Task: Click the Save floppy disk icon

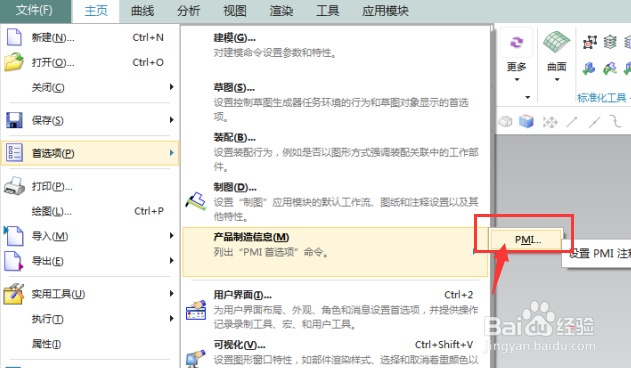Action: click(14, 120)
